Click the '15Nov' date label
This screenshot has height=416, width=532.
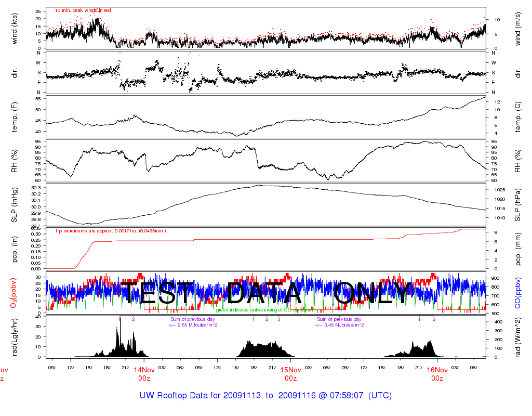[291, 370]
